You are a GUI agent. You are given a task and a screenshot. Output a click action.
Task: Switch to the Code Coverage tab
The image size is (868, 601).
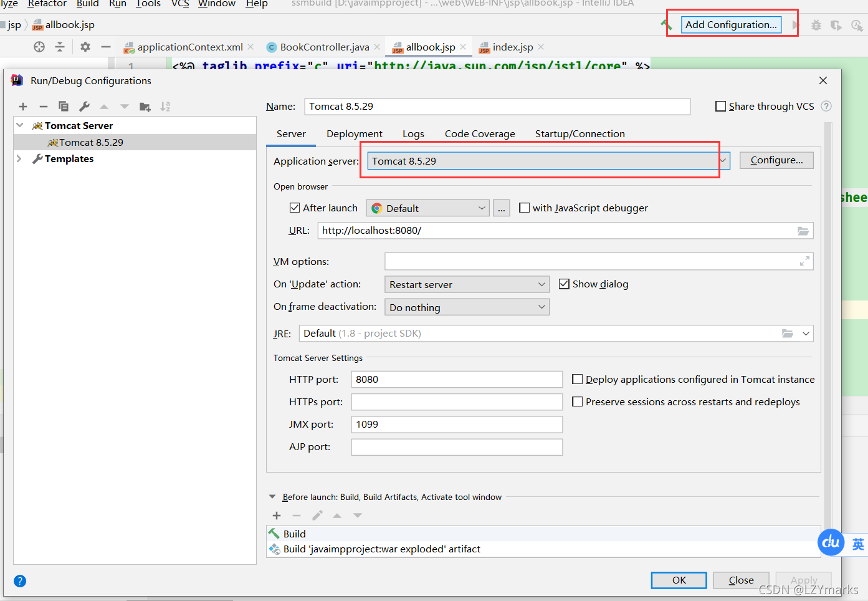[480, 133]
